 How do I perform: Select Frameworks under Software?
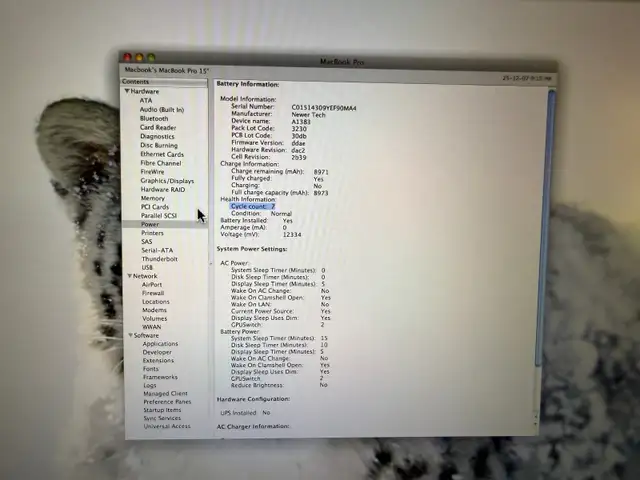tap(160, 377)
